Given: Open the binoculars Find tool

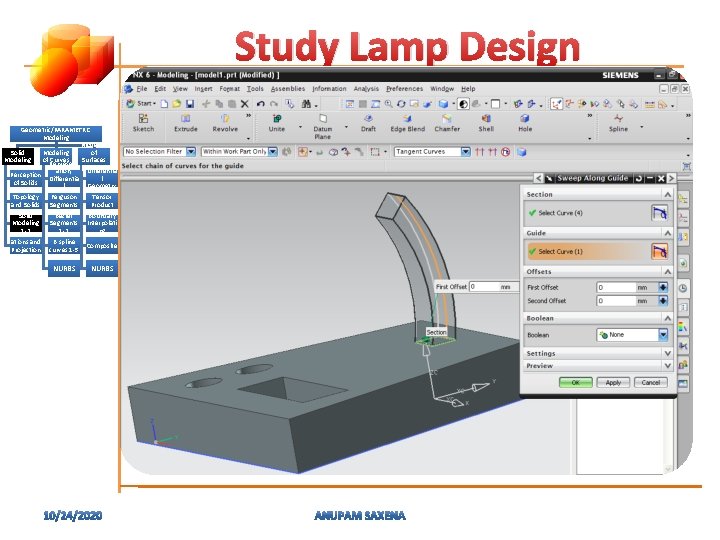Looking at the screenshot, I should click(x=306, y=104).
